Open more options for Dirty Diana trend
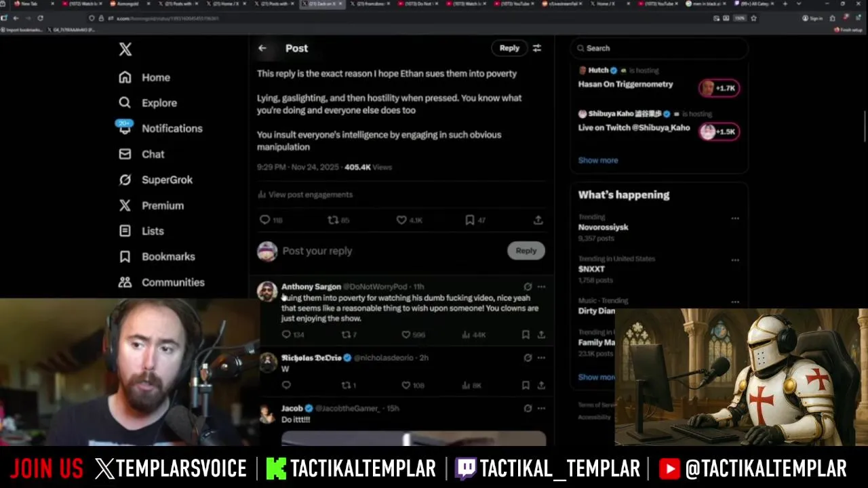The image size is (868, 488). (735, 302)
